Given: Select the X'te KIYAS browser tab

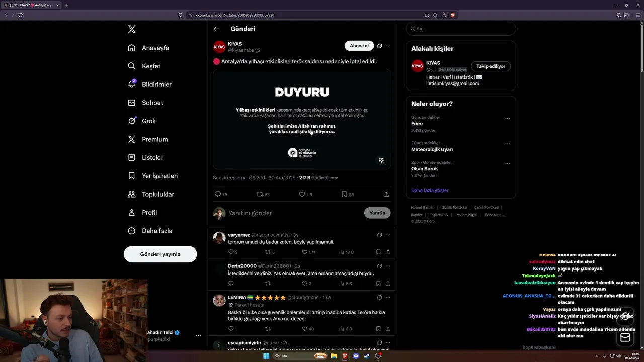Looking at the screenshot, I should [x=32, y=5].
